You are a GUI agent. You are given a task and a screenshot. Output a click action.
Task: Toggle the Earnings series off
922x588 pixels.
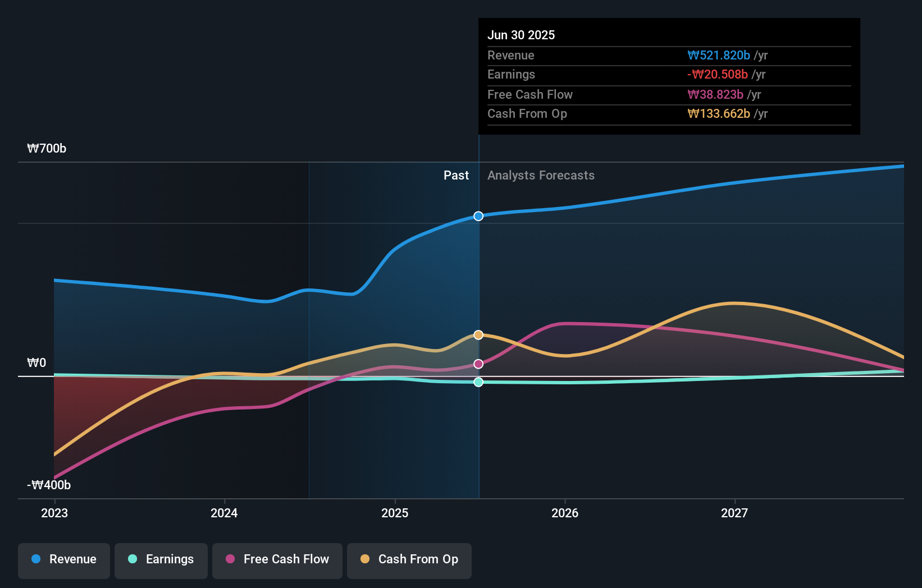click(161, 559)
